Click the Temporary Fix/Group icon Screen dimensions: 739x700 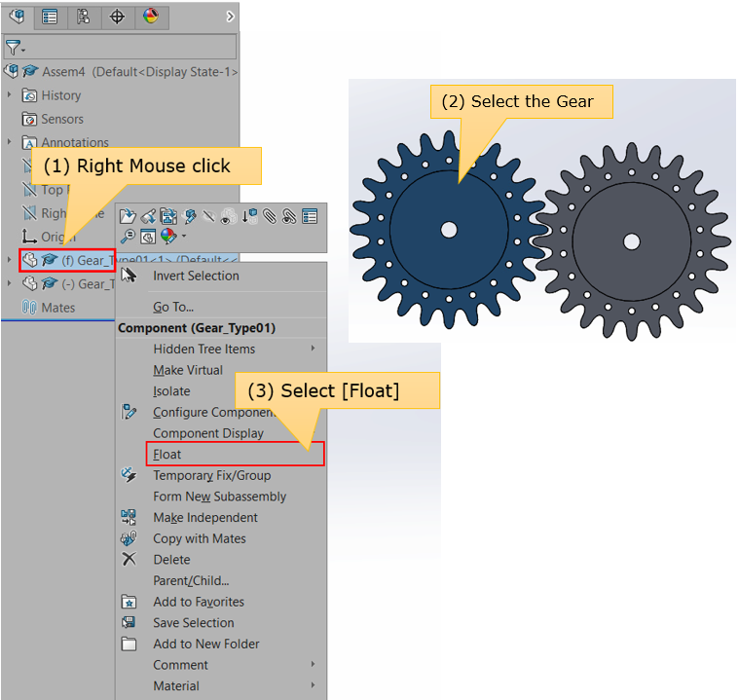129,475
